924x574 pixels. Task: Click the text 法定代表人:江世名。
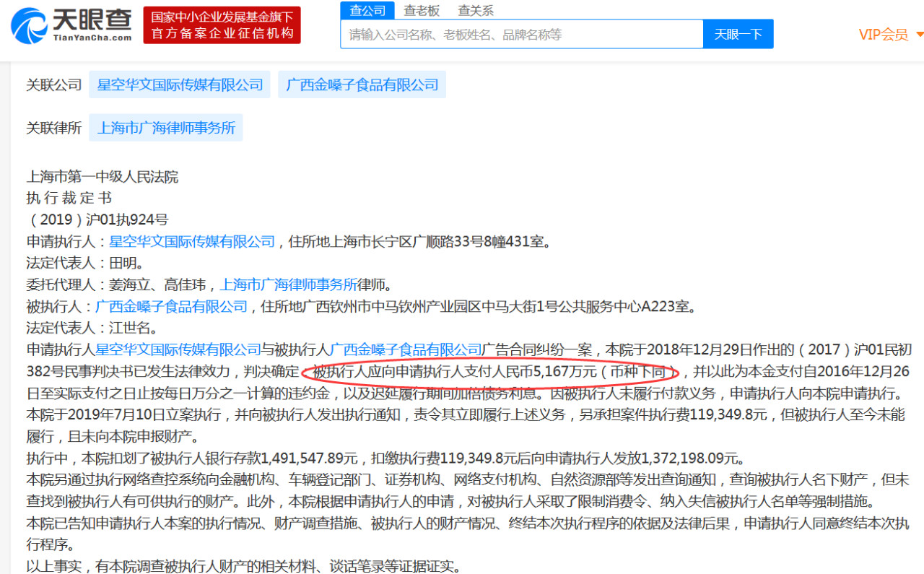coord(92,328)
